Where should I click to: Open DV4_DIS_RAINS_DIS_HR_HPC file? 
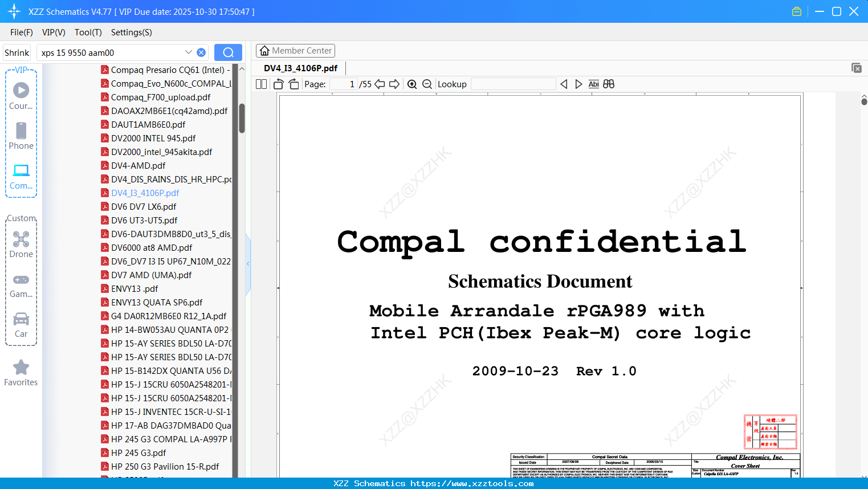(166, 180)
